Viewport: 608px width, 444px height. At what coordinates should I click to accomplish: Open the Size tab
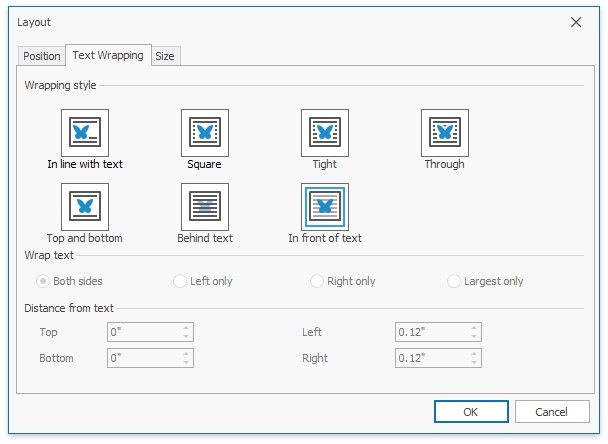coord(165,56)
